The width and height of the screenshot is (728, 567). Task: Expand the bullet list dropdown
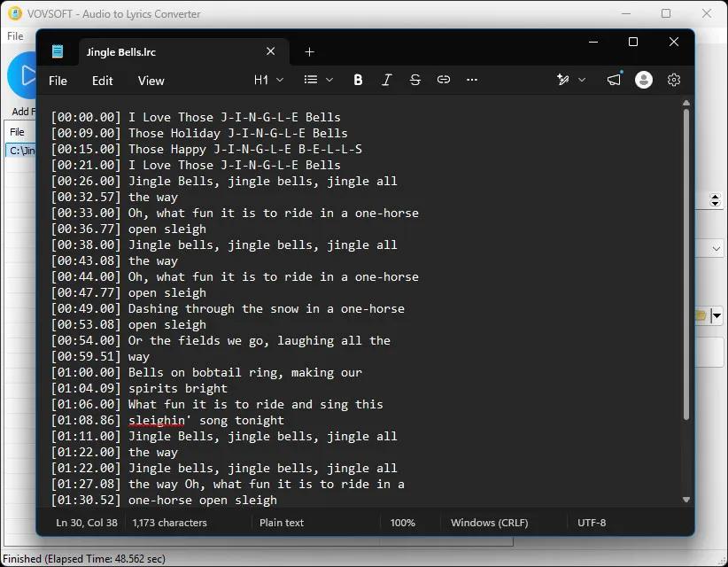click(x=318, y=80)
